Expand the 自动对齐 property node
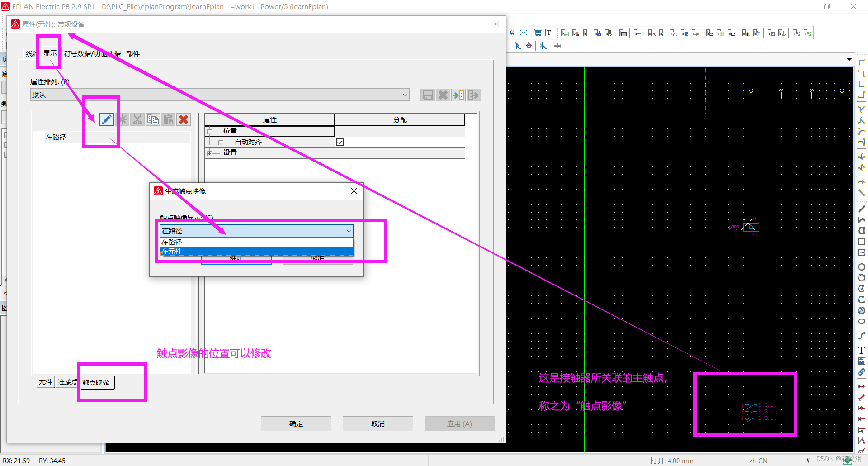The height and width of the screenshot is (466, 868). click(x=221, y=143)
